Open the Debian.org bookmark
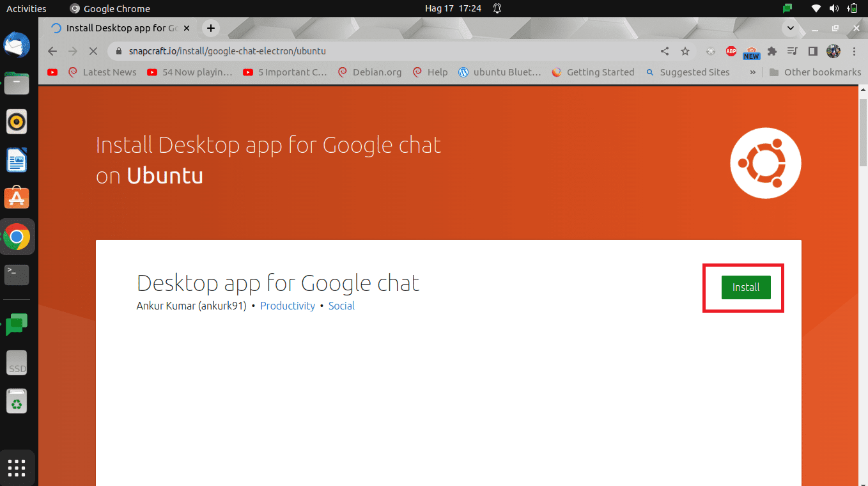This screenshot has height=486, width=868. pos(370,72)
